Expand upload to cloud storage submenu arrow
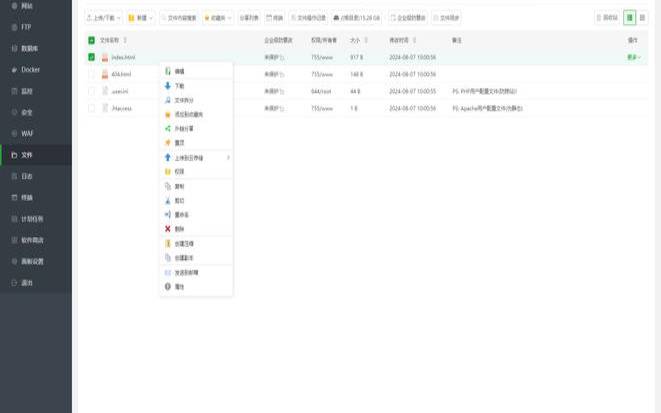This screenshot has height=413, width=661. (x=228, y=158)
